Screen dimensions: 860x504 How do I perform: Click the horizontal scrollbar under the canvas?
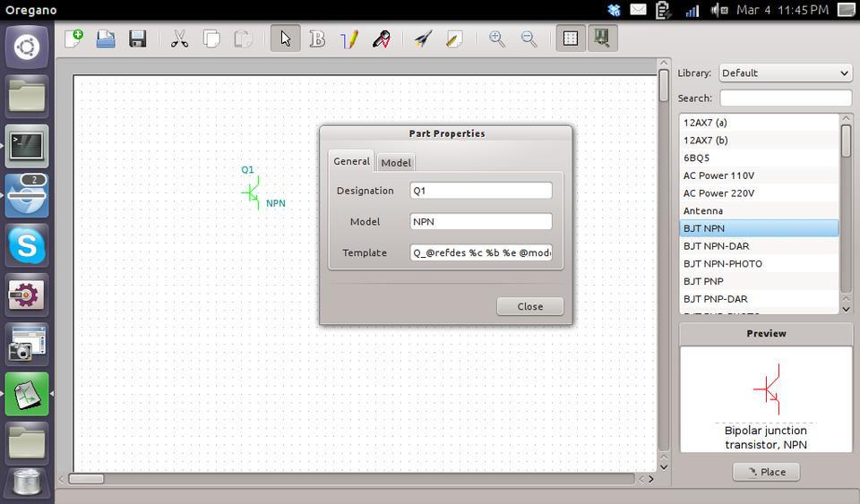(x=358, y=479)
